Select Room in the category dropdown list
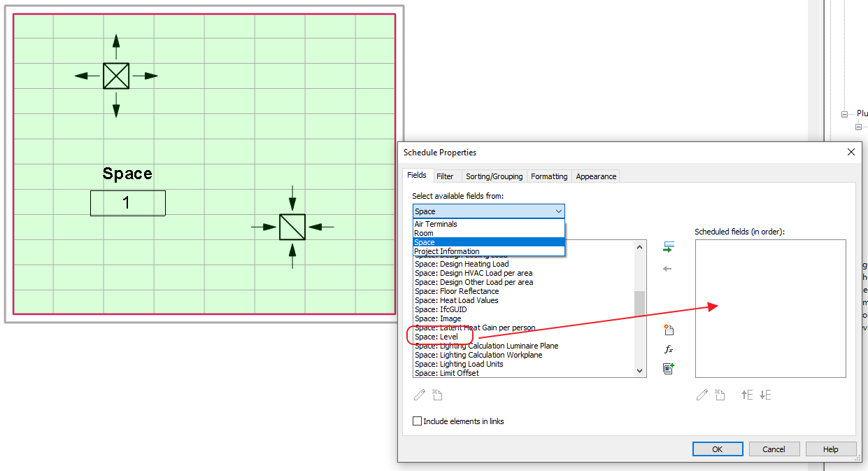868x471 pixels. (x=424, y=232)
